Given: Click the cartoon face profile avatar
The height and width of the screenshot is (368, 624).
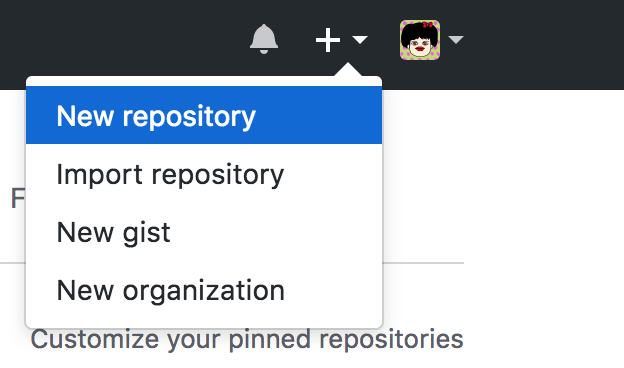Looking at the screenshot, I should (x=420, y=40).
